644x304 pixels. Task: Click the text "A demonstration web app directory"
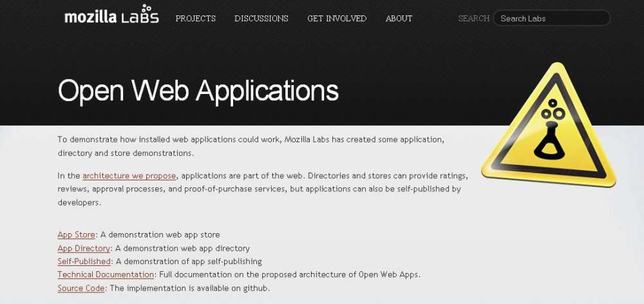182,249
